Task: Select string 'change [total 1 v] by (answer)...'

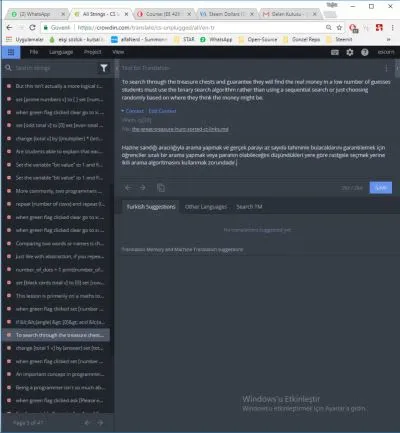Action: 56,348
